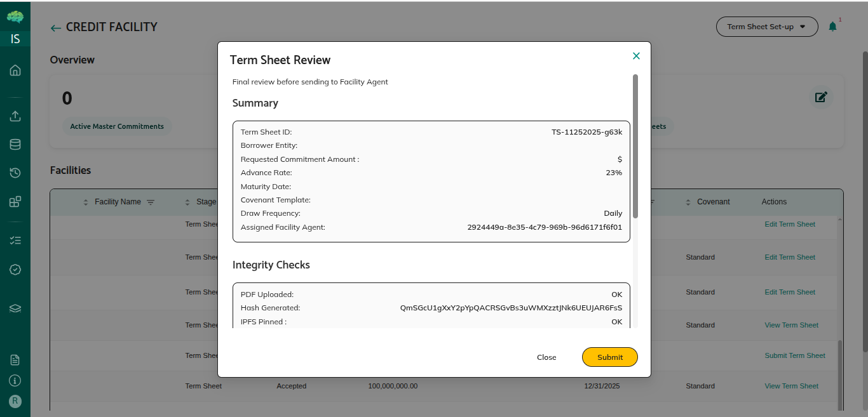Click the Submit Term Sheet link

pos(795,355)
